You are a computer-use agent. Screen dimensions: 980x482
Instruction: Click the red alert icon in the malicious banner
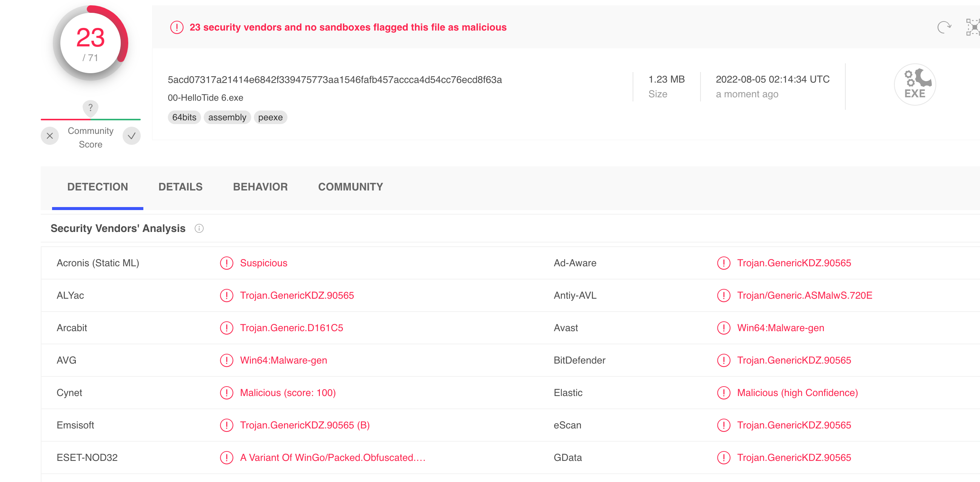177,28
